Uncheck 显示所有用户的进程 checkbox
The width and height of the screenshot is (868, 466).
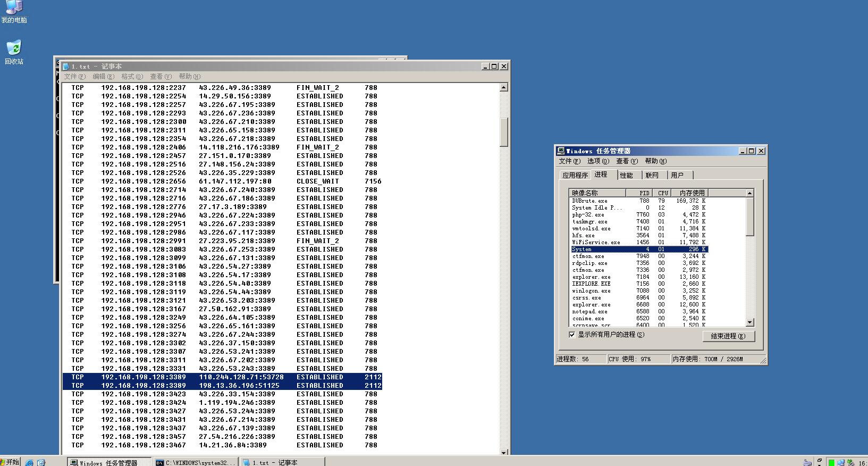572,335
